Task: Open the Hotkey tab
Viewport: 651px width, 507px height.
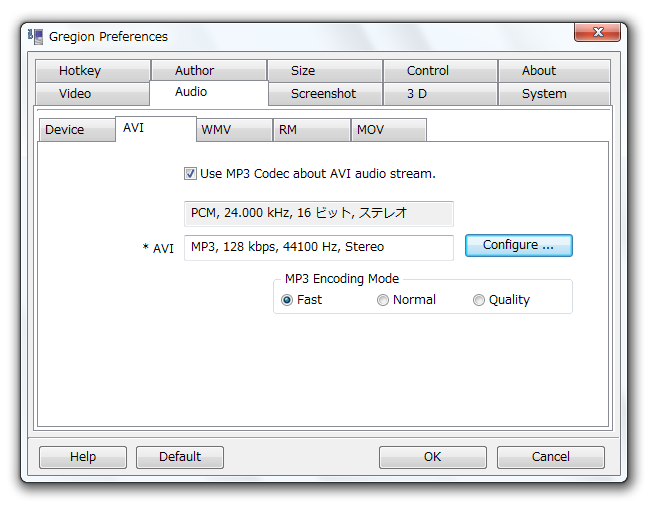Action: [93, 71]
